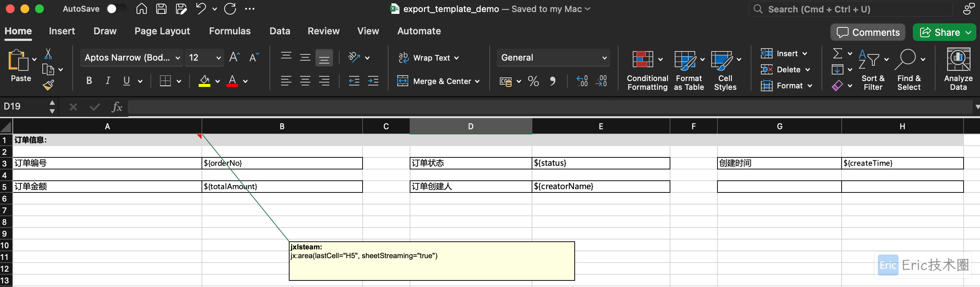This screenshot has height=287, width=980.
Task: Click the Share button
Action: [x=944, y=32]
